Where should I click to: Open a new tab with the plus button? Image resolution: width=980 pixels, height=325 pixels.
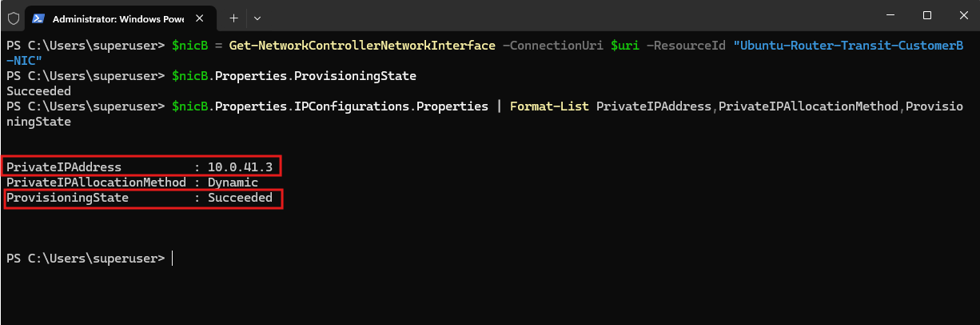point(233,18)
